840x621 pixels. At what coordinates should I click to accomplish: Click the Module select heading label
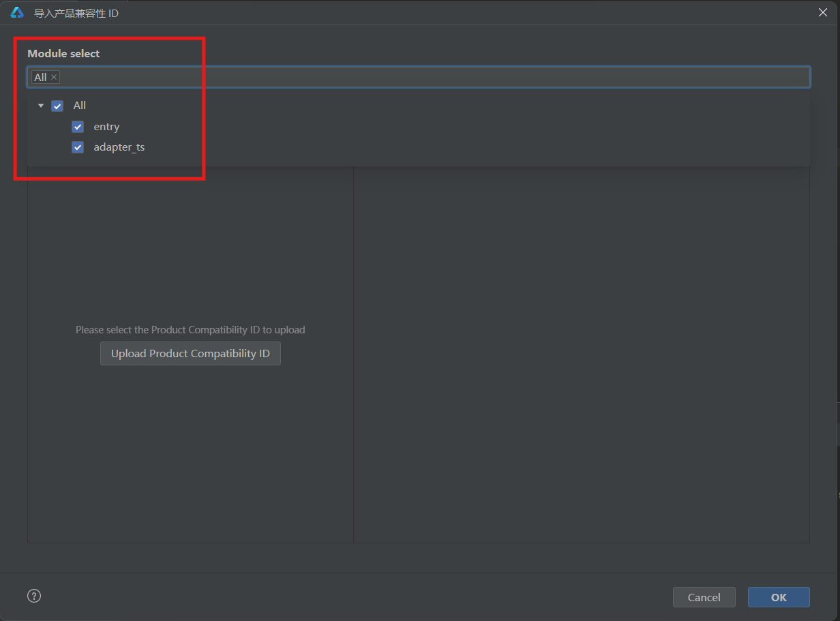63,53
